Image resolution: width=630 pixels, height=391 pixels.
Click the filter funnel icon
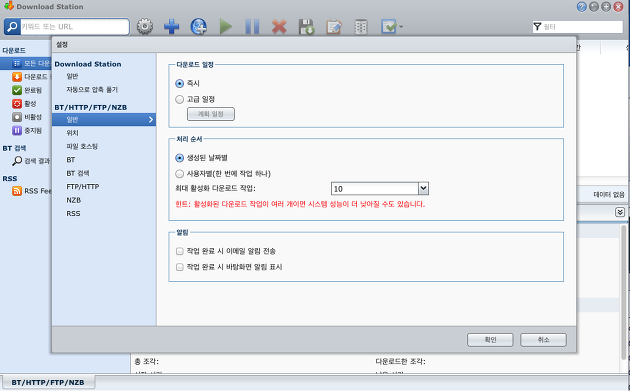[x=537, y=27]
